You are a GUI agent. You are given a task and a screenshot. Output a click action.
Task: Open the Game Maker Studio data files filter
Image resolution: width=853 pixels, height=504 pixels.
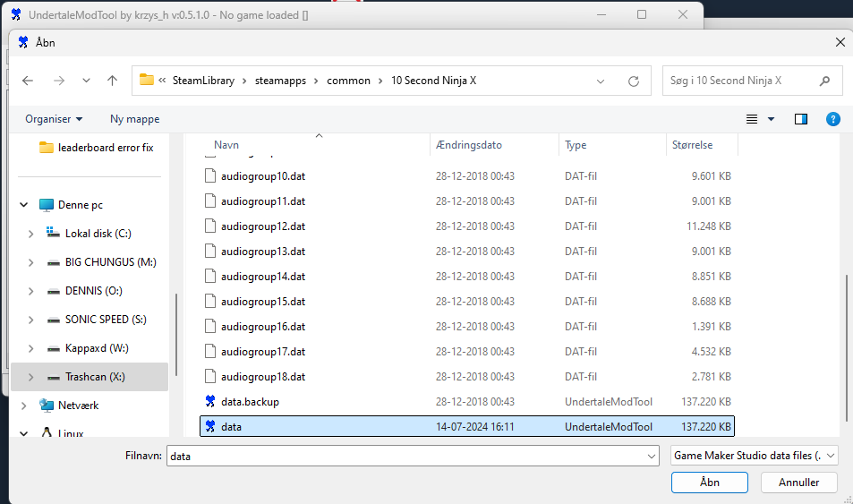point(754,456)
